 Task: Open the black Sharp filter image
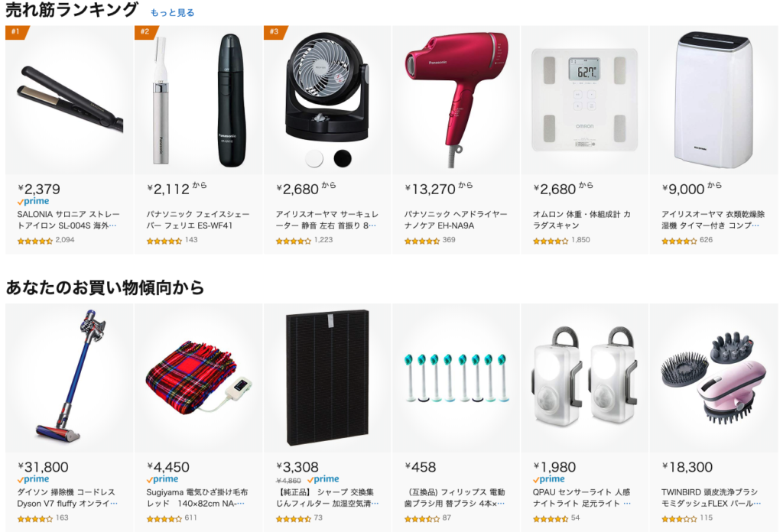click(x=327, y=378)
